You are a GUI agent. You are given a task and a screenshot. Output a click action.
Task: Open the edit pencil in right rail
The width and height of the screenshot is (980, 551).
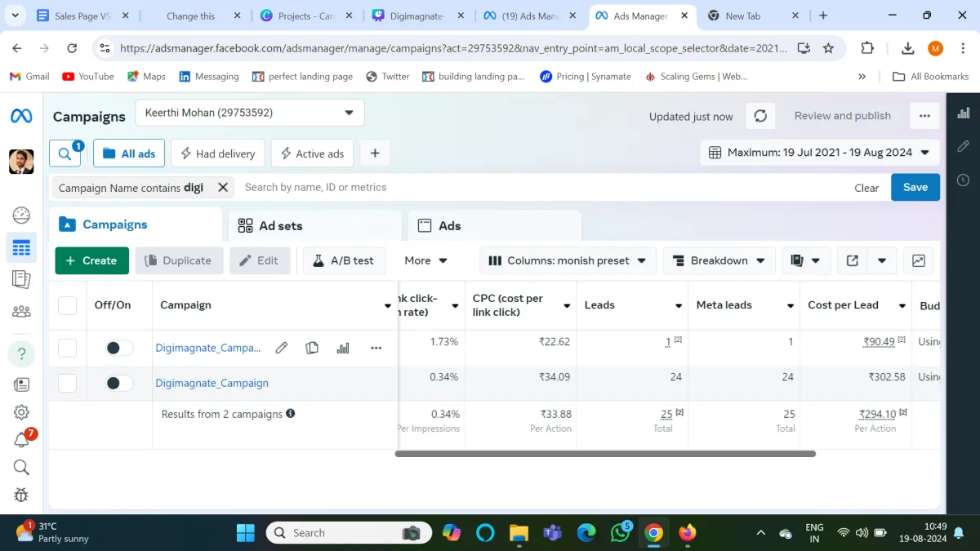pyautogui.click(x=964, y=146)
